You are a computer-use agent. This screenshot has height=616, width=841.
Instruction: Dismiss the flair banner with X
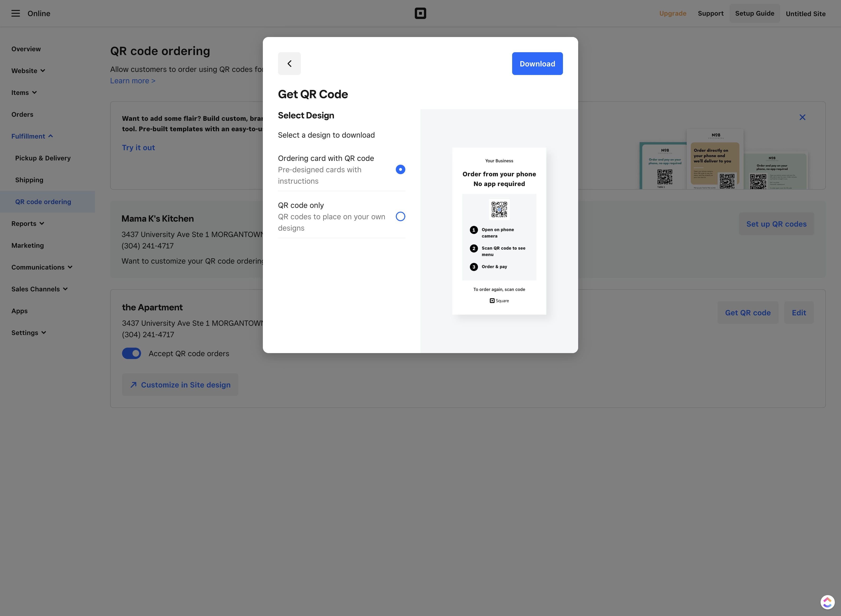click(802, 117)
